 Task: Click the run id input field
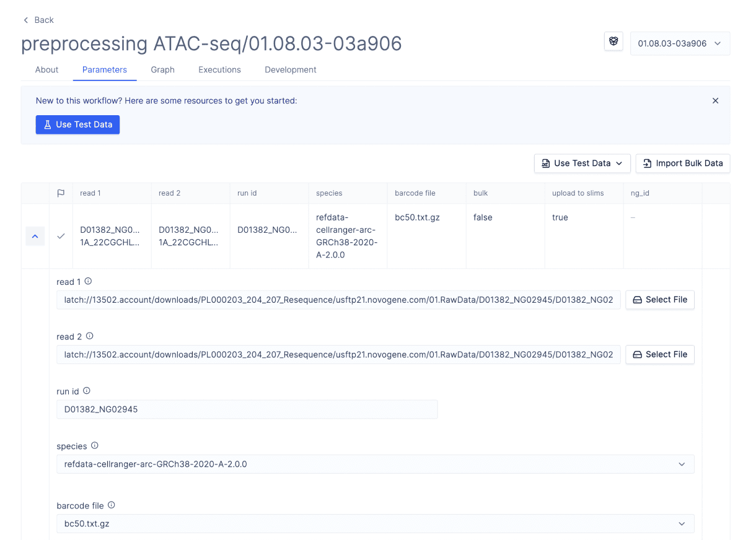[x=247, y=409]
